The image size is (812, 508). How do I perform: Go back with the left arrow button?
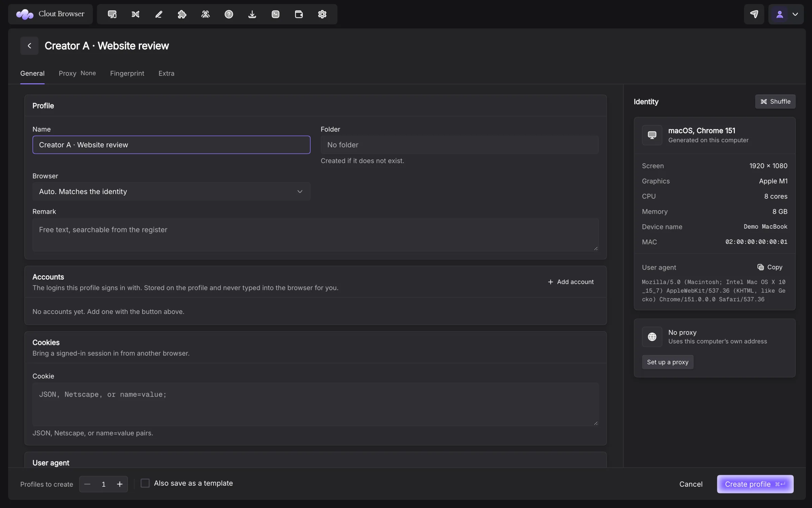click(29, 46)
